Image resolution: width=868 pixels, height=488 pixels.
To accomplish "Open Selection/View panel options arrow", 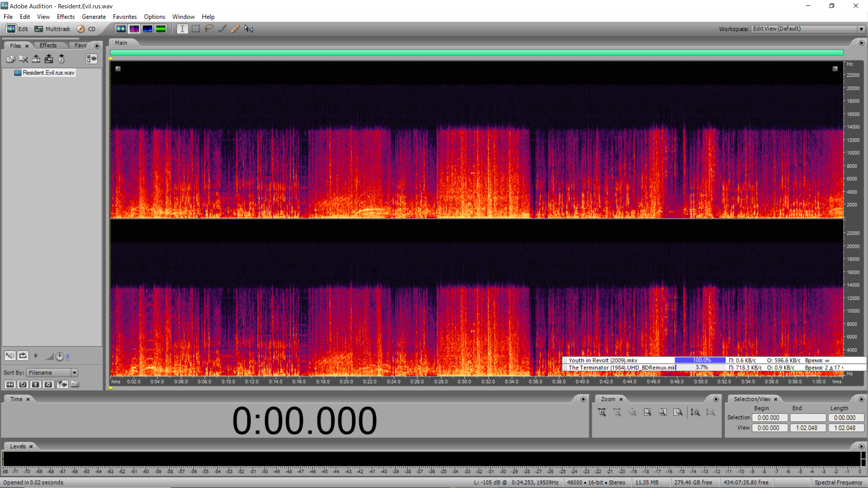I will pos(861,399).
